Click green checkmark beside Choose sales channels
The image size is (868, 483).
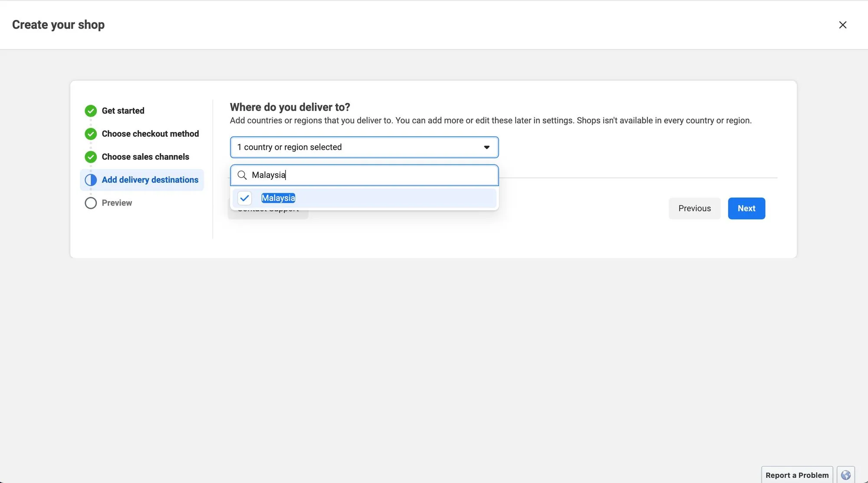pyautogui.click(x=91, y=157)
